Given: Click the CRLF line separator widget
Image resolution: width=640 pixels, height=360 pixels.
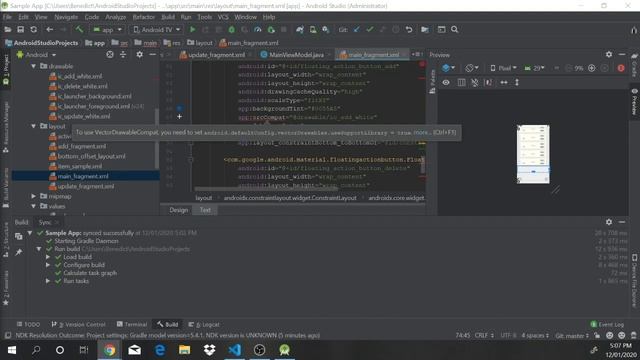Looking at the screenshot, I should click(484, 336).
